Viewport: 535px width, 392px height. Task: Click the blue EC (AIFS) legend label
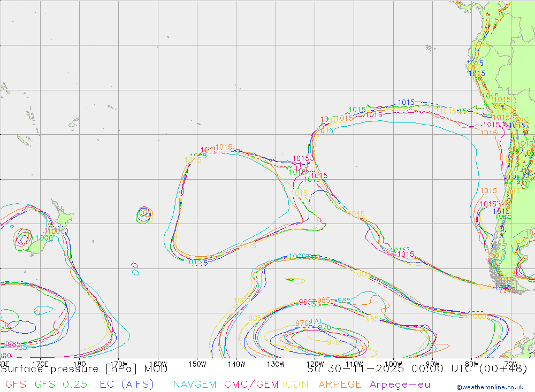(127, 385)
